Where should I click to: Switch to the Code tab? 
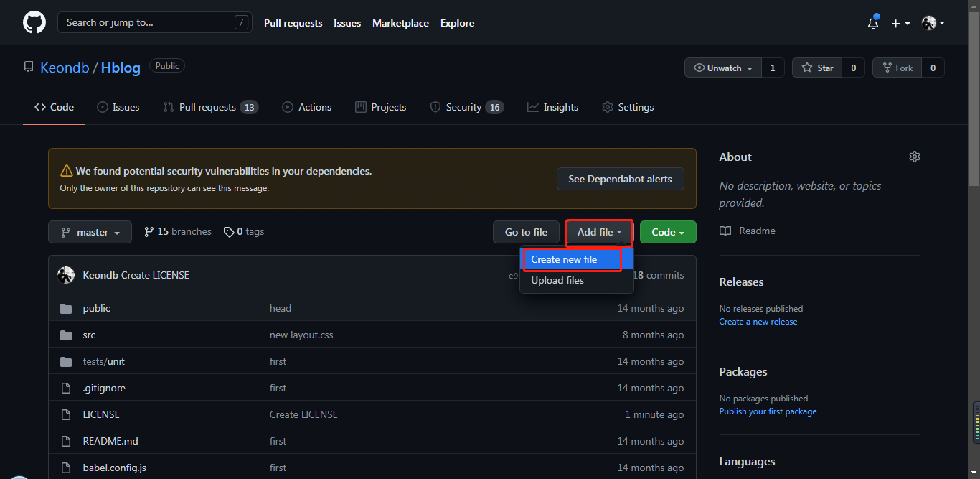pos(54,107)
